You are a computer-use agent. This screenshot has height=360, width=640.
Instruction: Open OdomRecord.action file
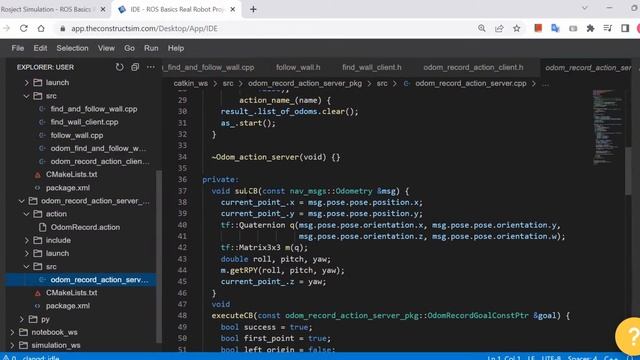pyautogui.click(x=85, y=227)
